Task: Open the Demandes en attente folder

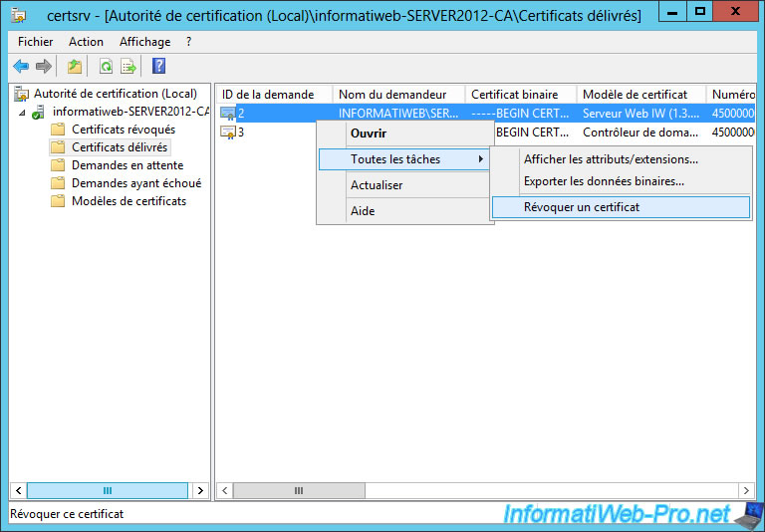Action: (x=127, y=165)
